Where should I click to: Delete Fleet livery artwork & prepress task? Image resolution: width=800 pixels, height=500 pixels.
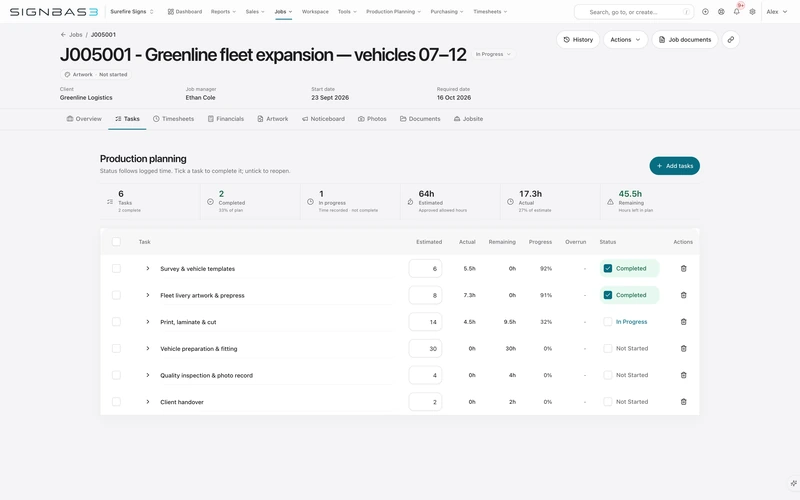click(x=683, y=295)
